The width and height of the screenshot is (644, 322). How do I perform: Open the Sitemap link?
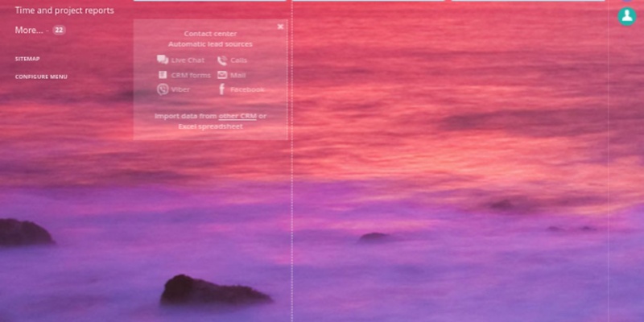coord(27,59)
